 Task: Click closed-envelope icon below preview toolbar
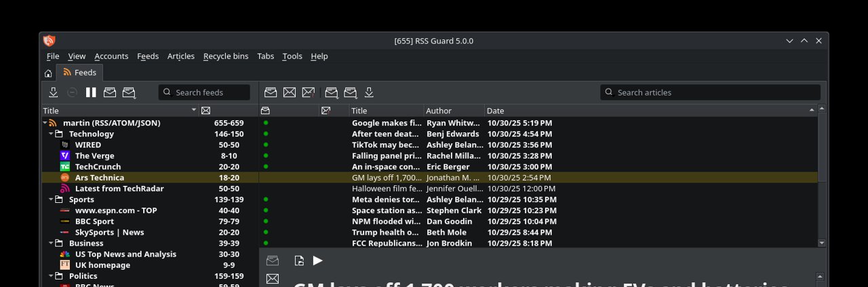coord(273,279)
